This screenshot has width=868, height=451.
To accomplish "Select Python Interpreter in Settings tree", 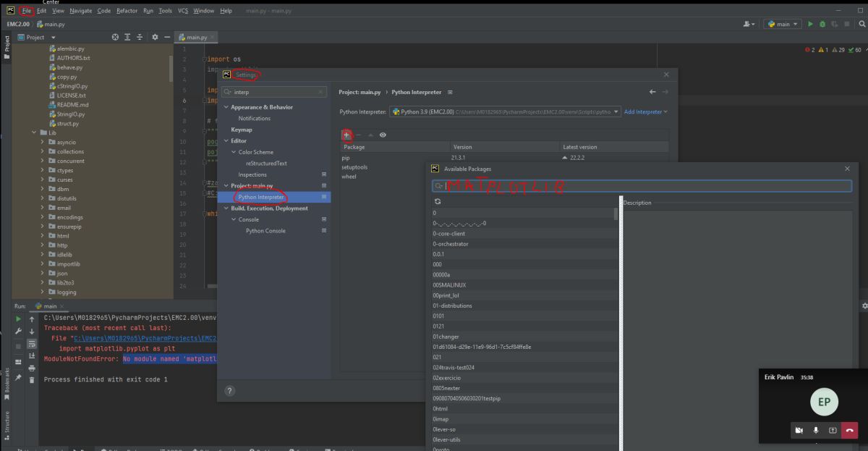I will [274, 197].
